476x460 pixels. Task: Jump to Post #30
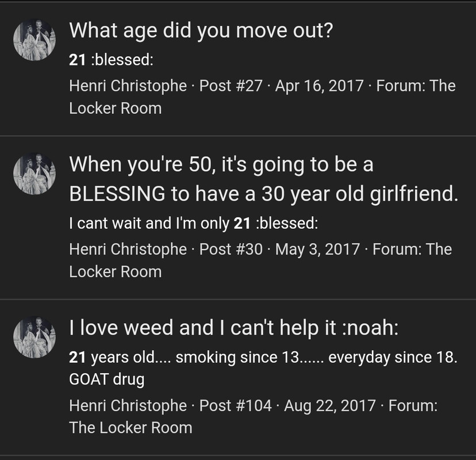[231, 250]
